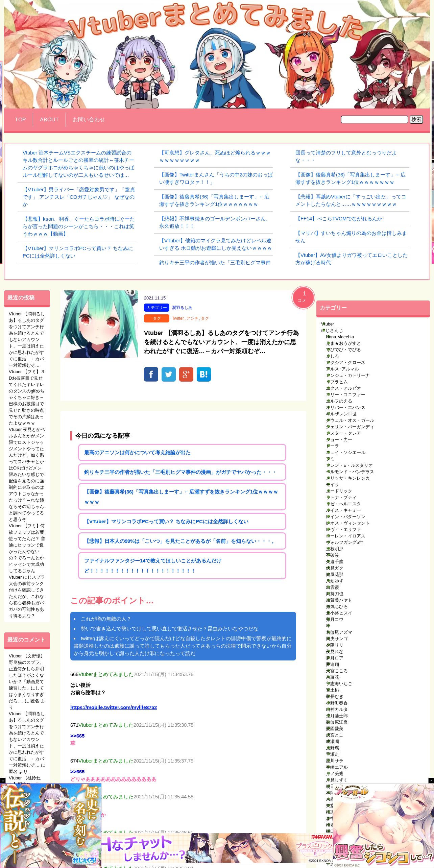The width and height of the screenshot is (434, 868).
Task: Open boxed マリンコラボPC article link
Action: [x=182, y=521]
